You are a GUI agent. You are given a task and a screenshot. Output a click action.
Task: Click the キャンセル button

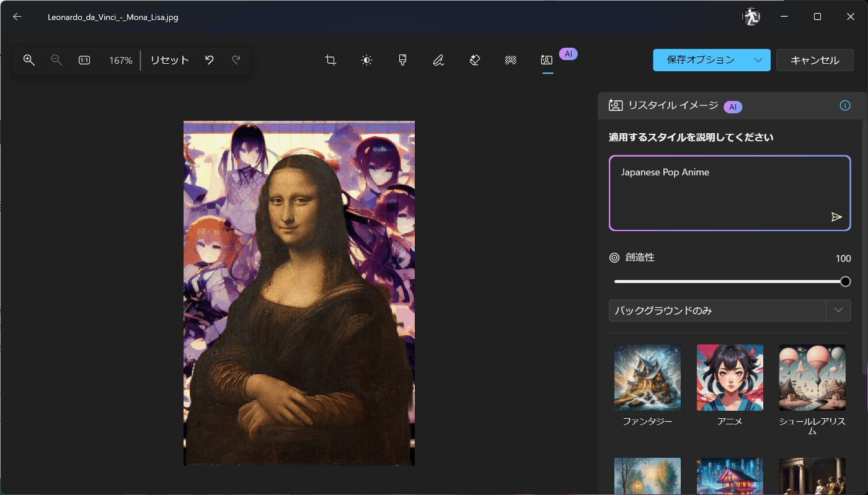815,60
